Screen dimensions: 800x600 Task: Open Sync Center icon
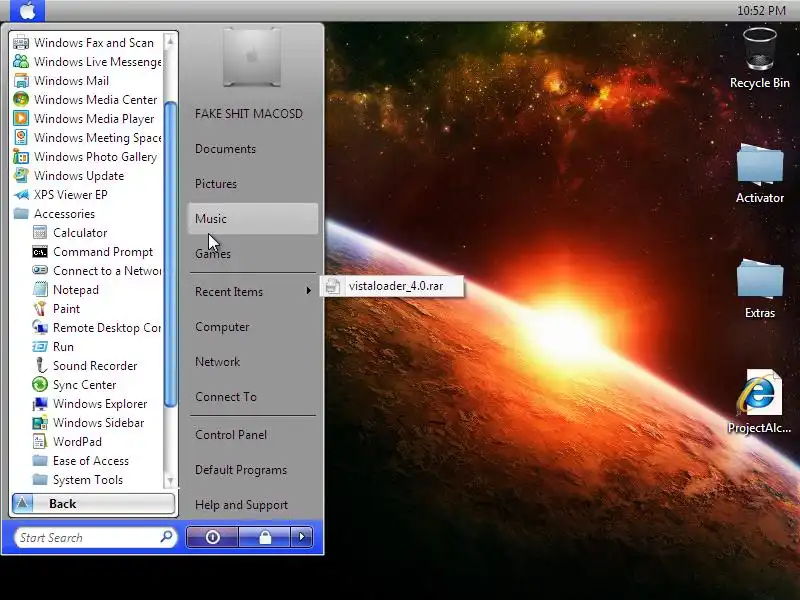coord(40,385)
